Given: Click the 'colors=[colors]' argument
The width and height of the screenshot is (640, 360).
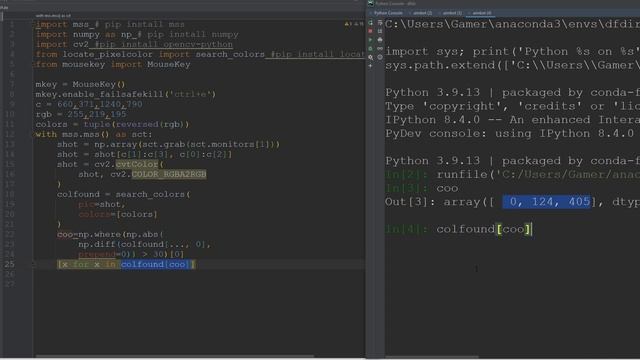Looking at the screenshot, I should click(118, 214).
